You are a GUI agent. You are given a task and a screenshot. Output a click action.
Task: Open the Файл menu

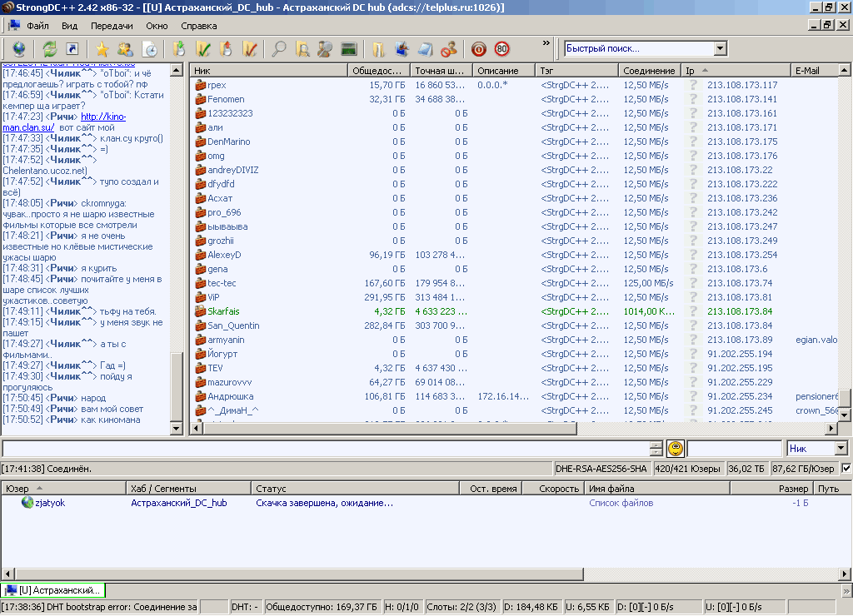[37, 26]
